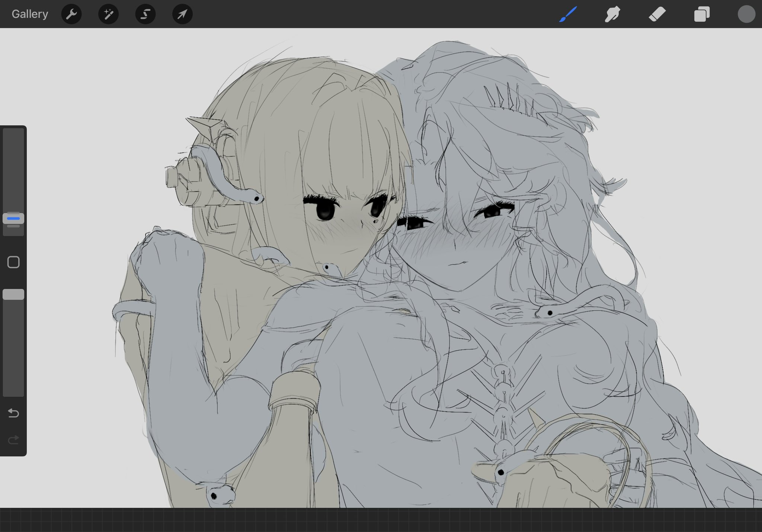This screenshot has width=762, height=532.
Task: Select the Eraser tool
Action: click(x=657, y=14)
